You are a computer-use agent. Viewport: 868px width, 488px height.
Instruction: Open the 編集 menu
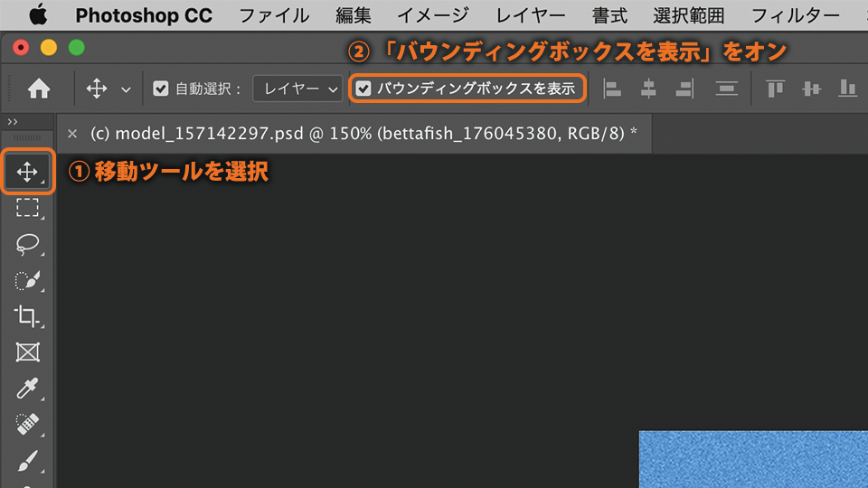coord(354,15)
